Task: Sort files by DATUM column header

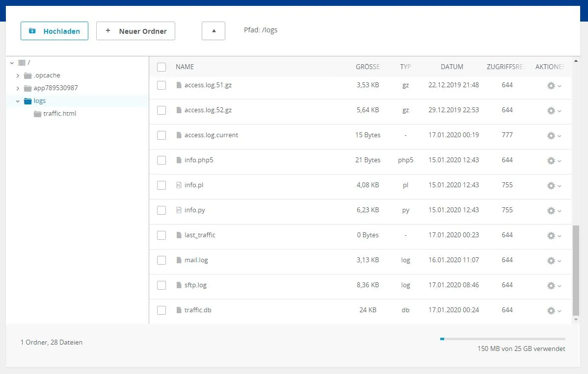Action: (452, 67)
